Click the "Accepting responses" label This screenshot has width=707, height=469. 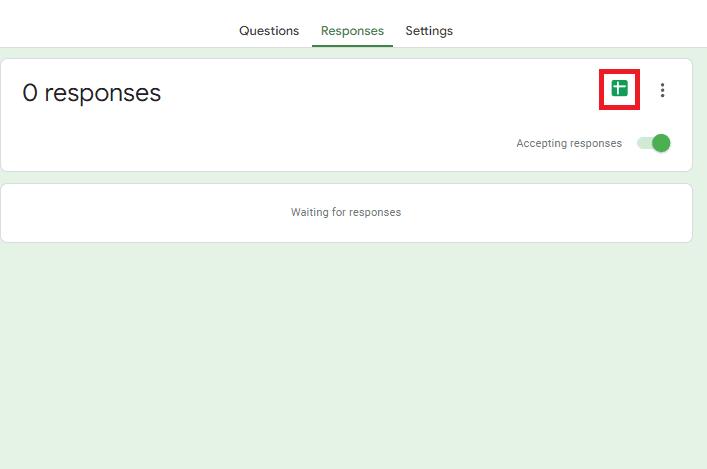point(569,143)
